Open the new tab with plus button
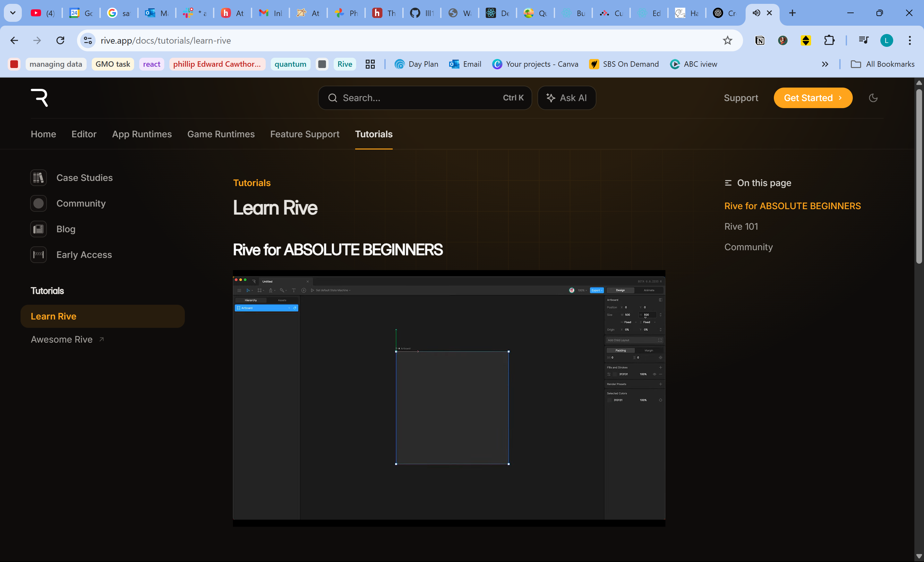 pos(792,13)
